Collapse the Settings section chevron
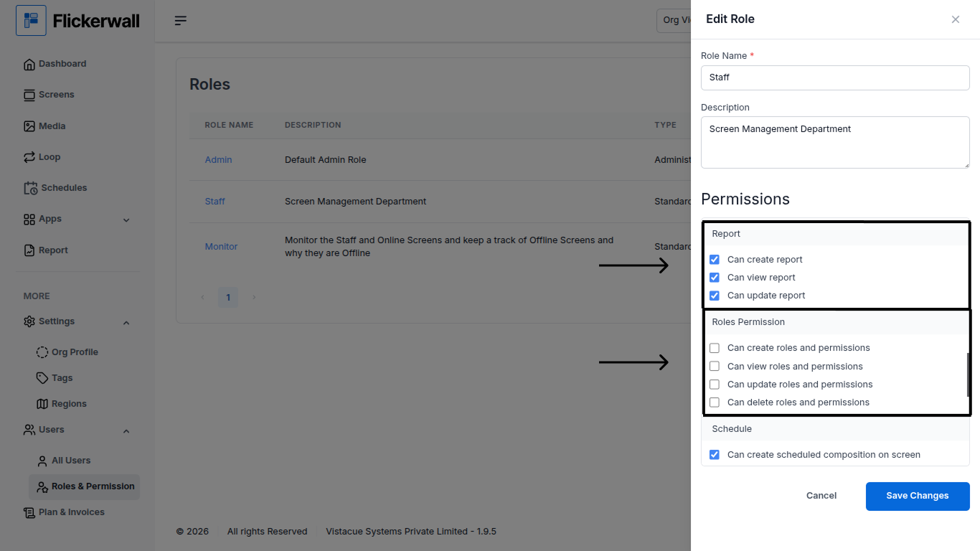This screenshot has height=551, width=980. pos(126,323)
